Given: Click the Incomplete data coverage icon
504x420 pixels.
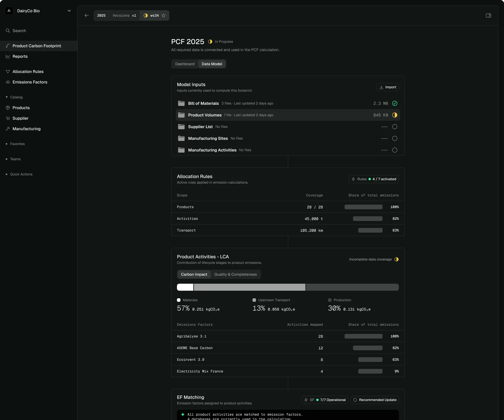Looking at the screenshot, I should coord(397,259).
